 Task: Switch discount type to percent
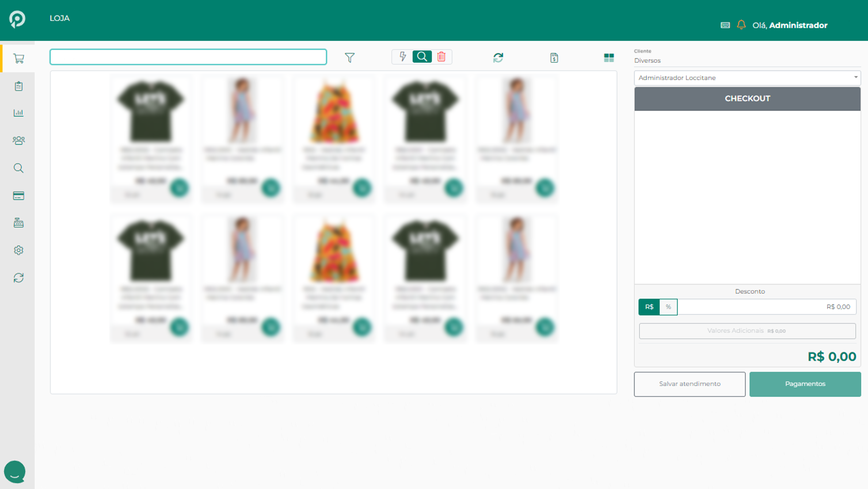tap(668, 307)
